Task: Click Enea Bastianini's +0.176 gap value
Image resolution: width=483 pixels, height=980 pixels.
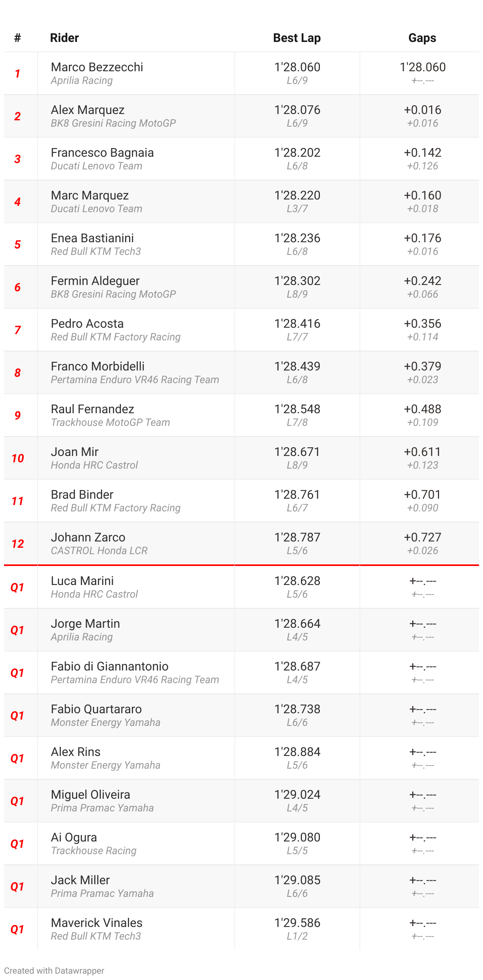Action: 422,238
